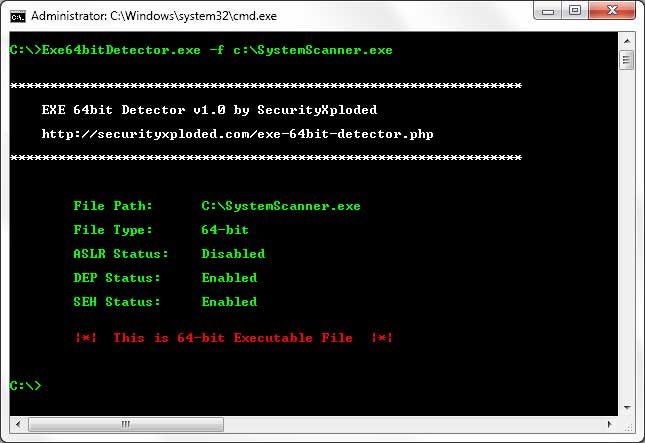This screenshot has height=443, width=645.
Task: Click the last C:\> prompt line
Action: pyautogui.click(x=25, y=385)
